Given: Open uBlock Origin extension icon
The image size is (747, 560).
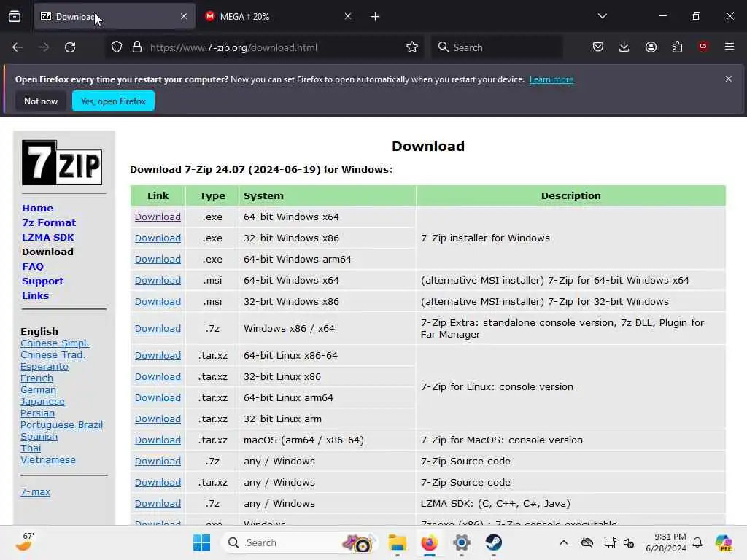Looking at the screenshot, I should (x=703, y=46).
